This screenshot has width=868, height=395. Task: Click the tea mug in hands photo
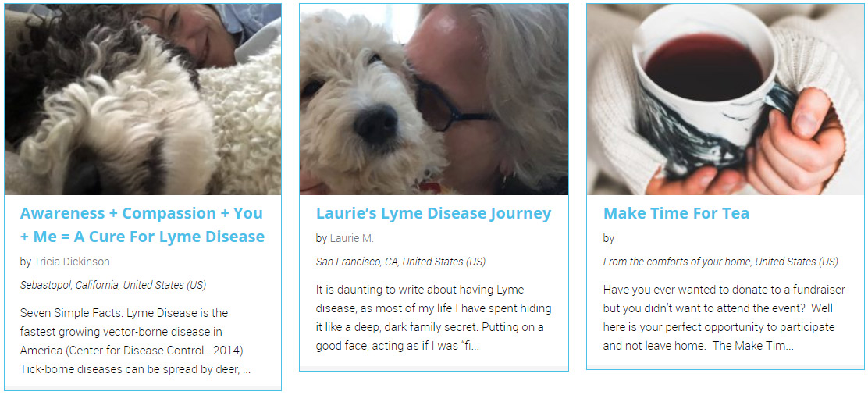[725, 100]
